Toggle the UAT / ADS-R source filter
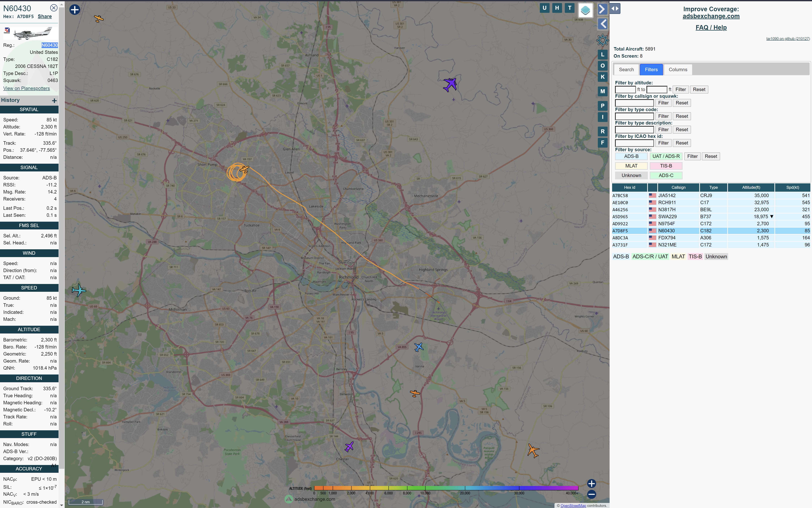The image size is (812, 508). 666,156
